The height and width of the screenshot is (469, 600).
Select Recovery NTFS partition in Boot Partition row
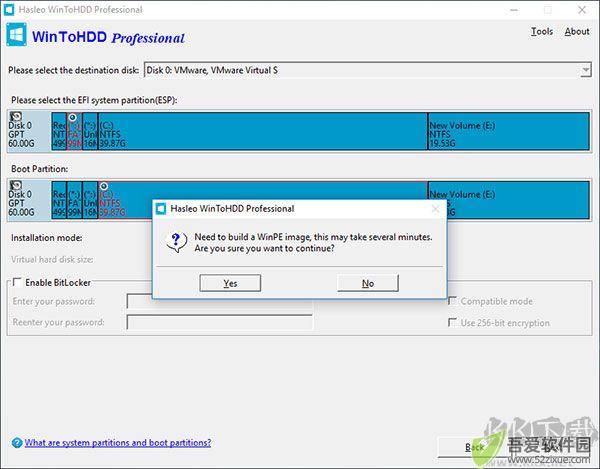coord(59,200)
